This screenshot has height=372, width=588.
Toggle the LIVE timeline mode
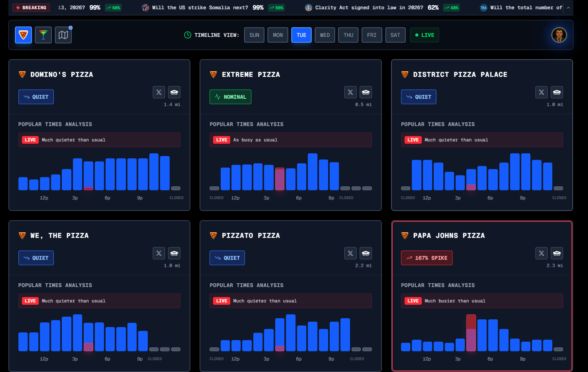pos(424,35)
